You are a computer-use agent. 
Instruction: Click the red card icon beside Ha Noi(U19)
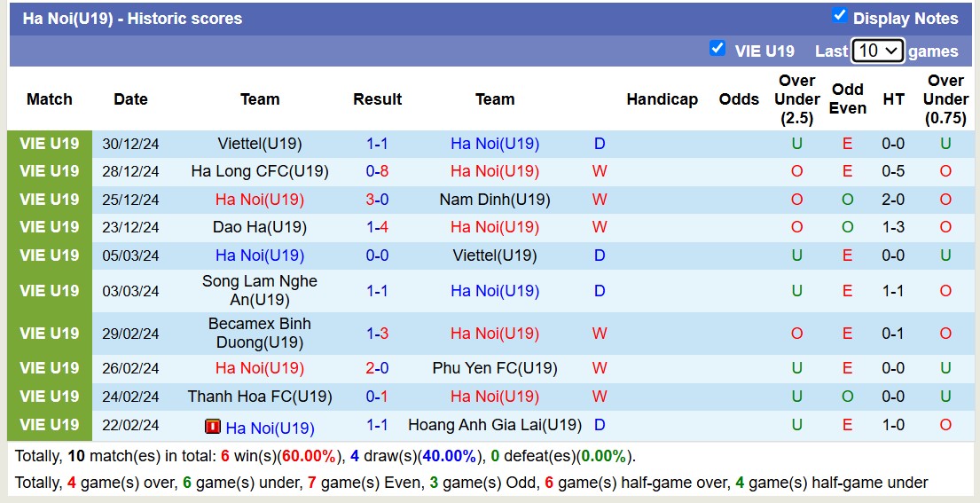click(x=213, y=427)
